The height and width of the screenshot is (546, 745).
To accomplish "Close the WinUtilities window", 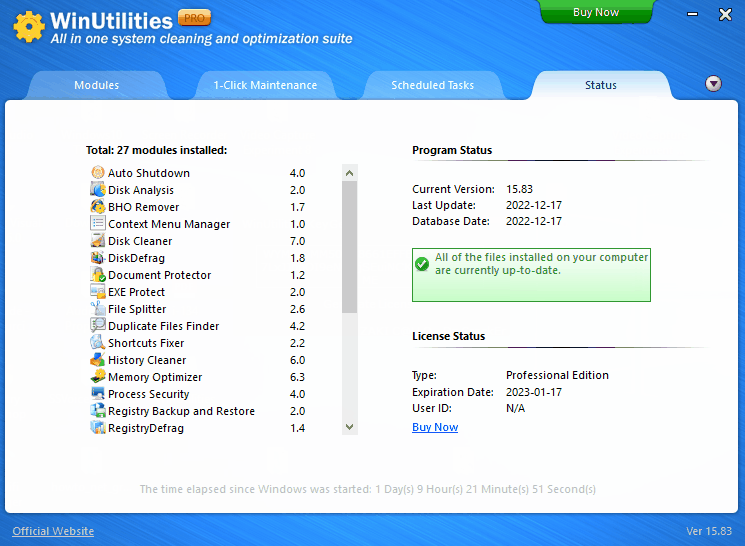I will click(725, 14).
